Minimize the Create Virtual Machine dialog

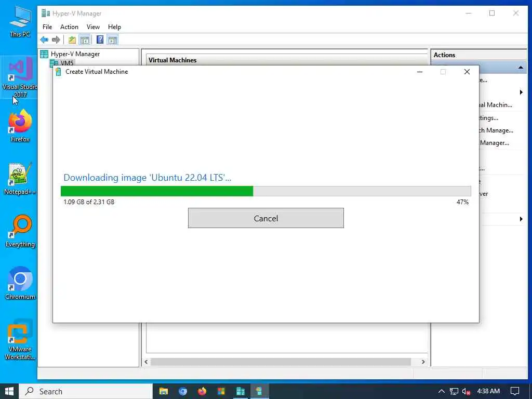pos(420,72)
